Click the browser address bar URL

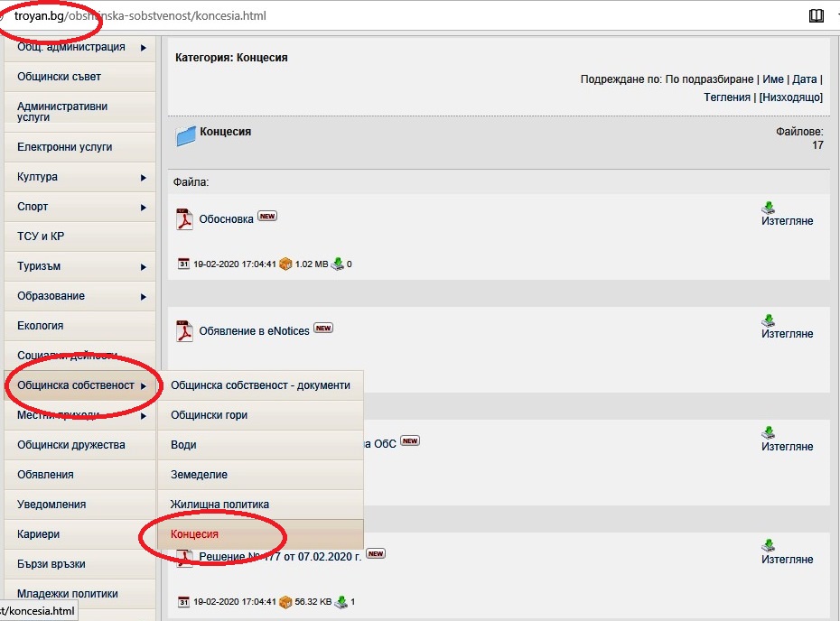(140, 16)
